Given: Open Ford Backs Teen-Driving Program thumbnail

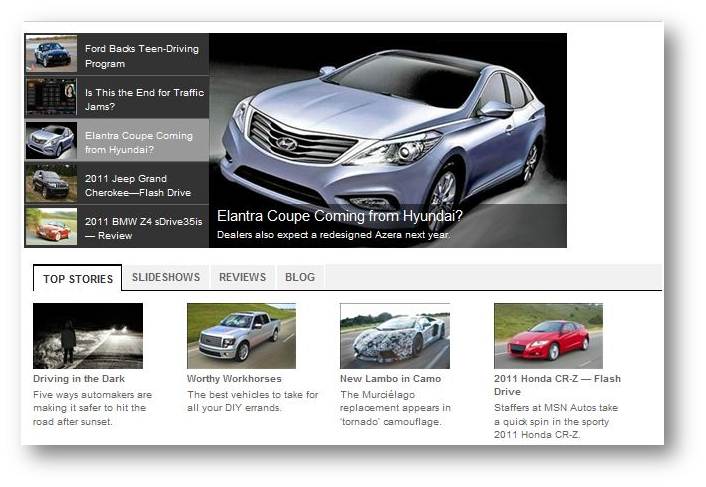Looking at the screenshot, I should pyautogui.click(x=51, y=54).
